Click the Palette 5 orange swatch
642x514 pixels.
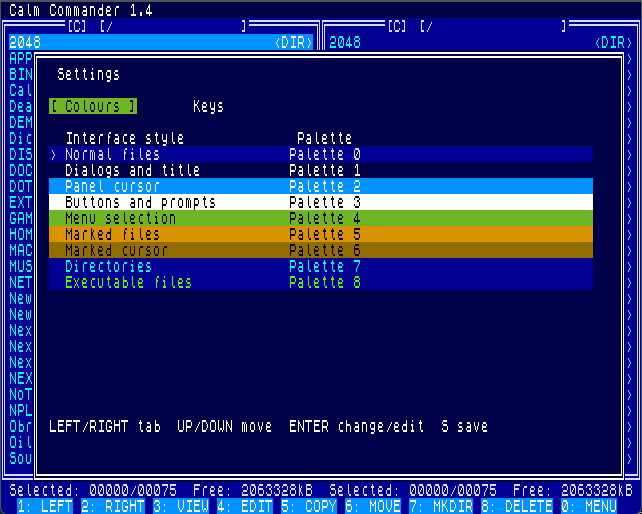pyautogui.click(x=325, y=234)
